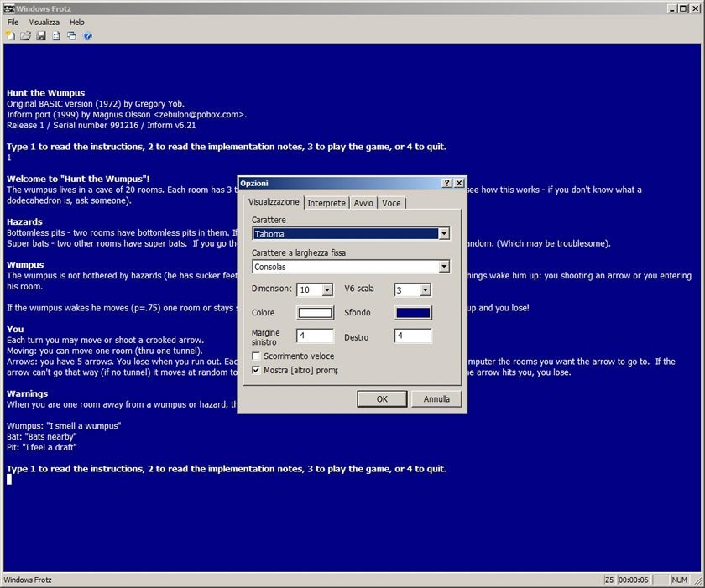
Task: Open the Help menu
Action: (x=77, y=22)
